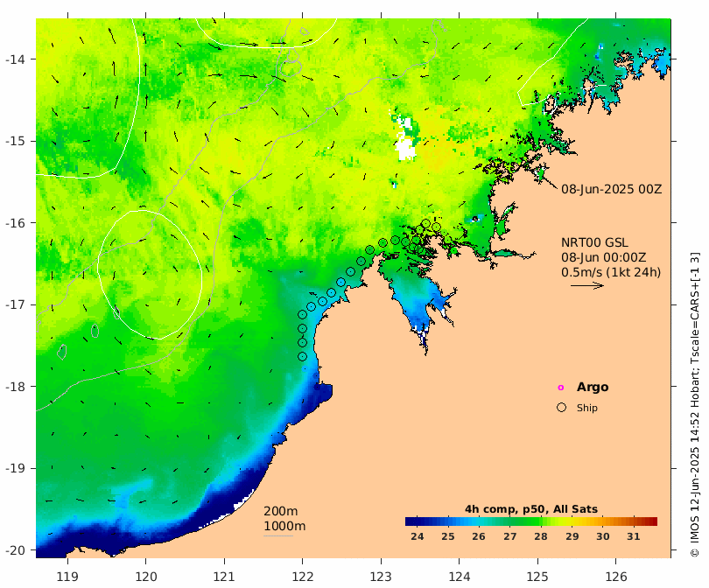Click latitude axis label '-15'
The width and height of the screenshot is (709, 588).
coord(15,141)
